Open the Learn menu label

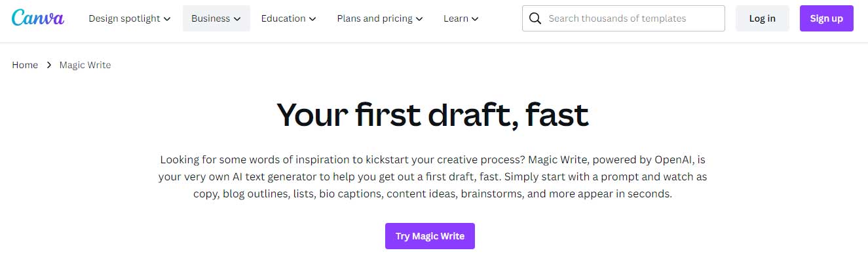pos(455,18)
